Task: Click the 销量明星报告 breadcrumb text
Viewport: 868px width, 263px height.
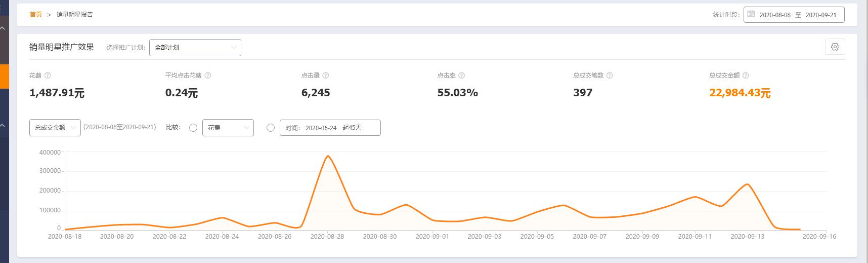Action: click(75, 15)
